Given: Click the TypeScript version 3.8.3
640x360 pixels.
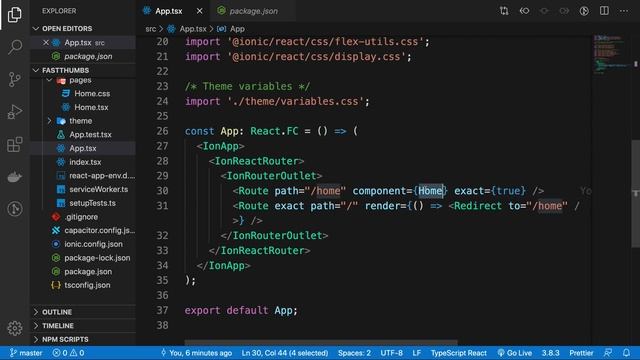Looking at the screenshot, I should pos(550,353).
